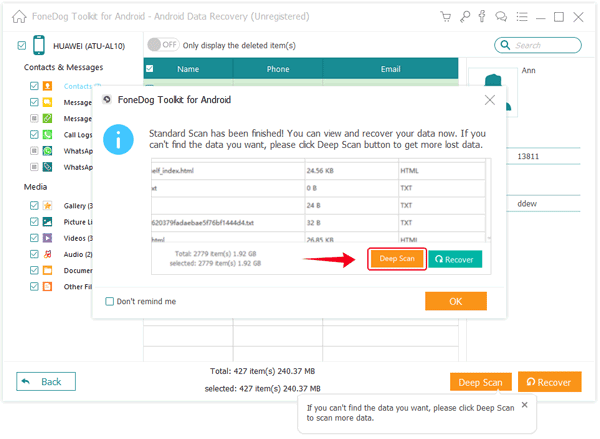This screenshot has width=600, height=439.
Task: Select the Gallery star icon
Action: click(47, 206)
